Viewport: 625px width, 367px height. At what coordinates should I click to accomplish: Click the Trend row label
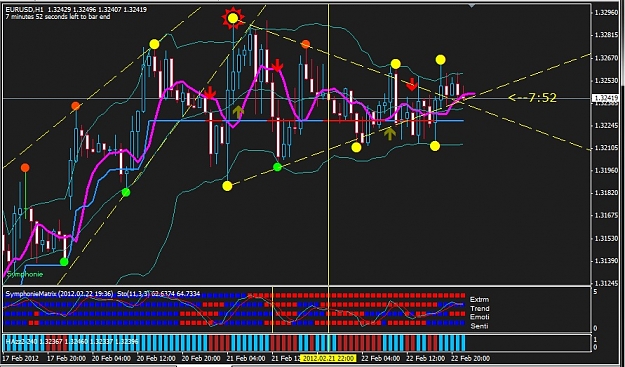(x=480, y=308)
